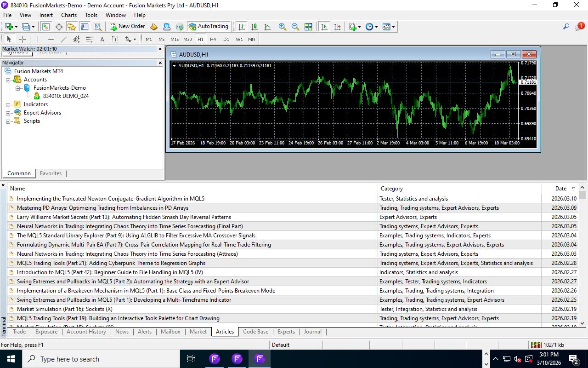Expand the Expert Advisors tree node
588x368 pixels.
point(8,113)
